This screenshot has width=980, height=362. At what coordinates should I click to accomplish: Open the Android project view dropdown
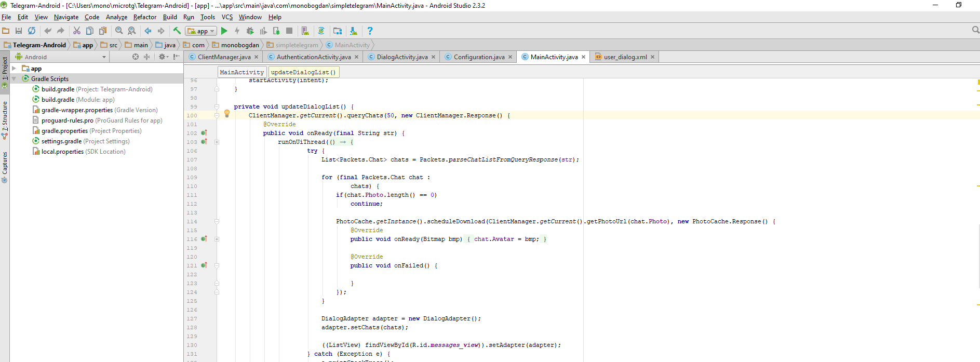click(x=60, y=57)
